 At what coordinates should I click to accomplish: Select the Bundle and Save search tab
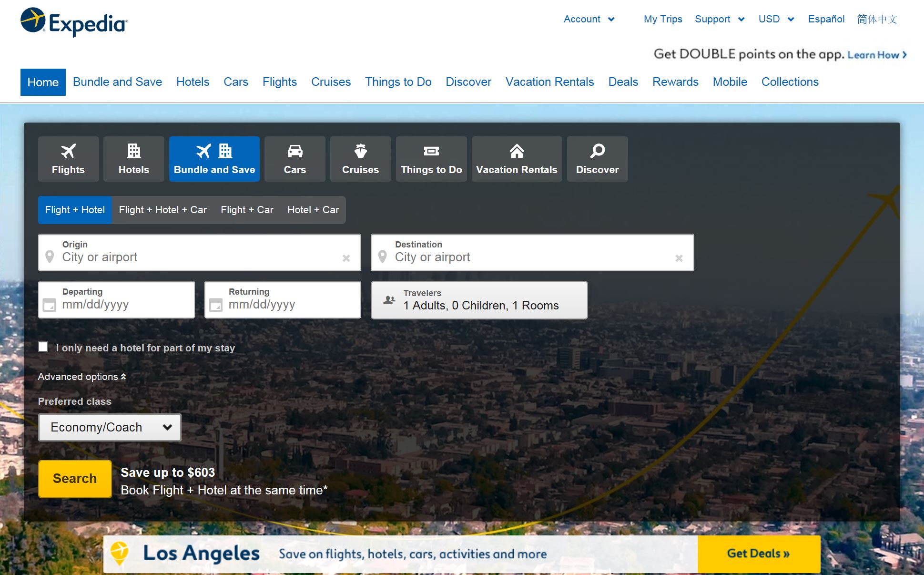pos(214,159)
